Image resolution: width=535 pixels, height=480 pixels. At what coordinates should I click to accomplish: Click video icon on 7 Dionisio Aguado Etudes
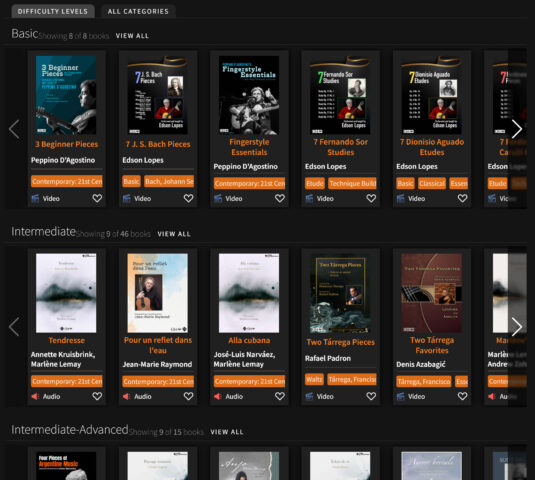401,198
